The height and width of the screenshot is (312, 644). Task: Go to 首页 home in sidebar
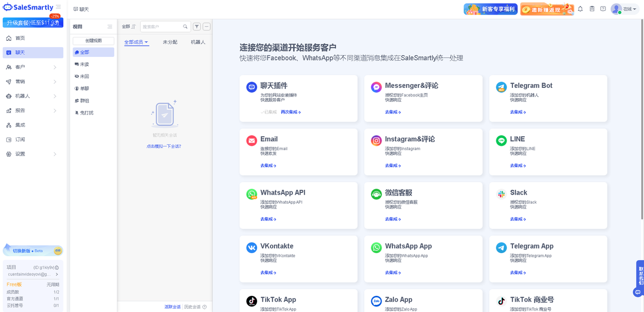coord(33,38)
